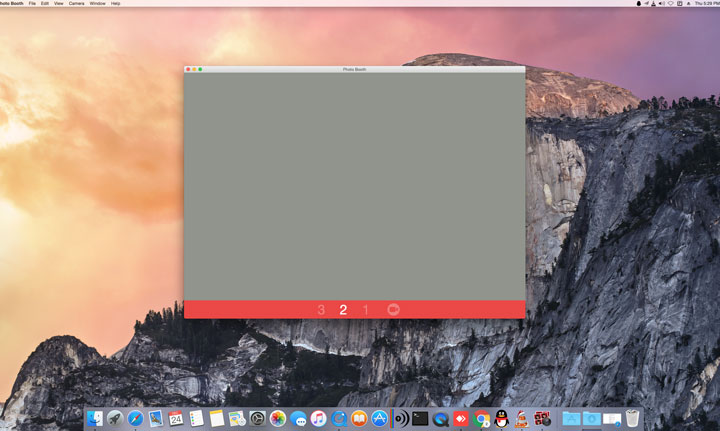This screenshot has height=431, width=720.
Task: Open Safari compass icon in dock
Action: pos(135,419)
